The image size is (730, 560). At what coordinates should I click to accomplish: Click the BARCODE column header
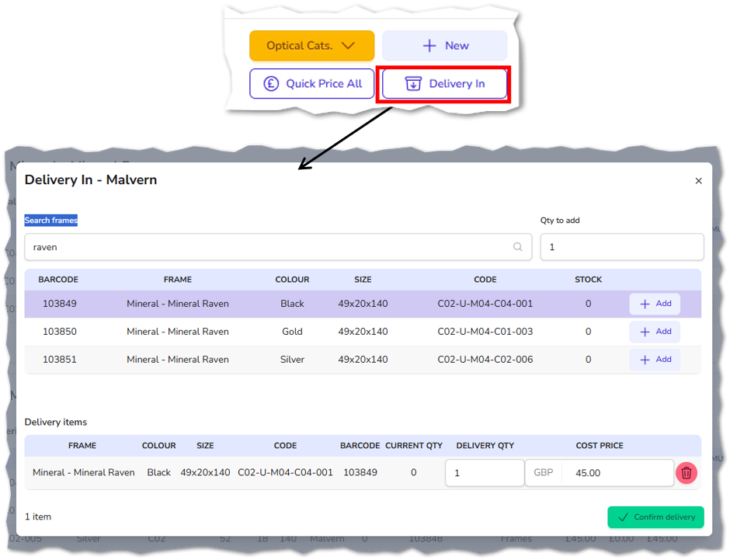(x=58, y=280)
